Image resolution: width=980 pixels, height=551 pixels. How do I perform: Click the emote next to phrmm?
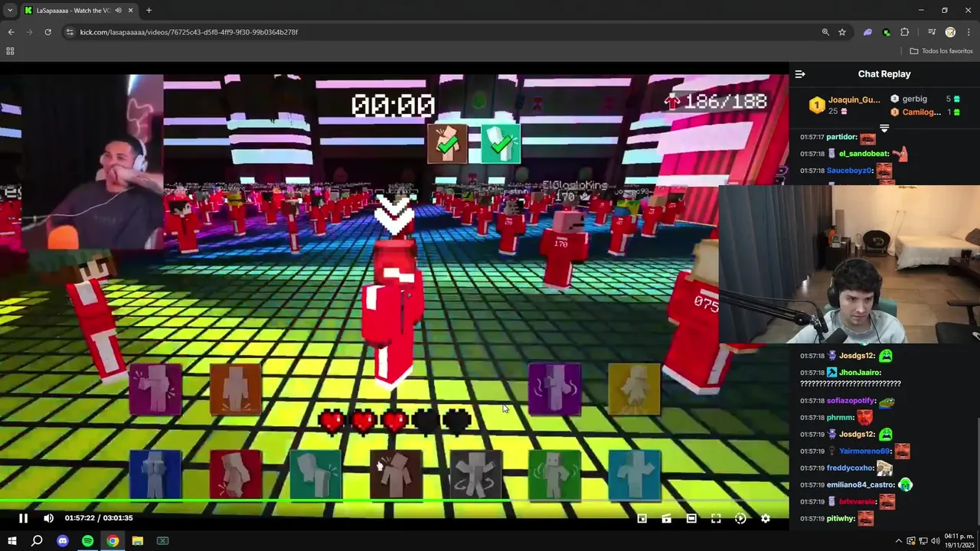864,418
